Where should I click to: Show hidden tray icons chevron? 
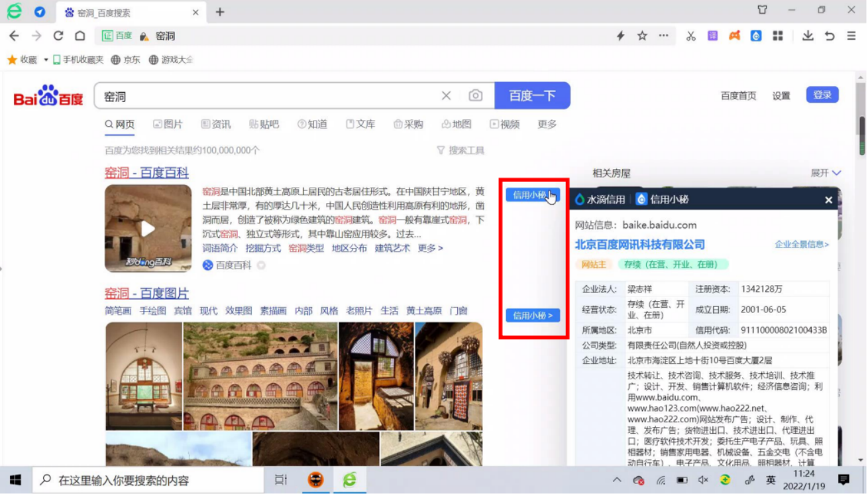(617, 480)
